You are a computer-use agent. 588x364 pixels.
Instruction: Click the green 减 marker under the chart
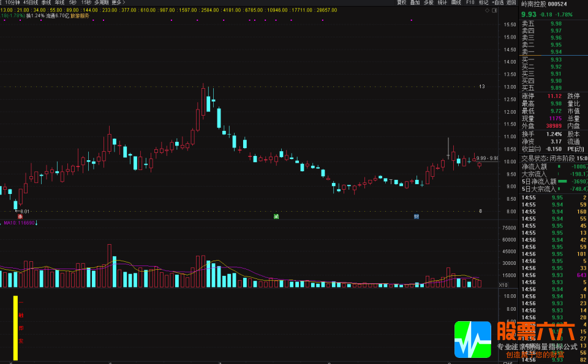point(276,217)
